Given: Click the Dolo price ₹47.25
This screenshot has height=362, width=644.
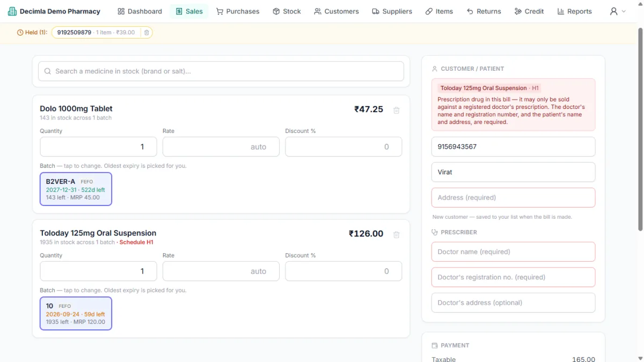Looking at the screenshot, I should pyautogui.click(x=369, y=109).
